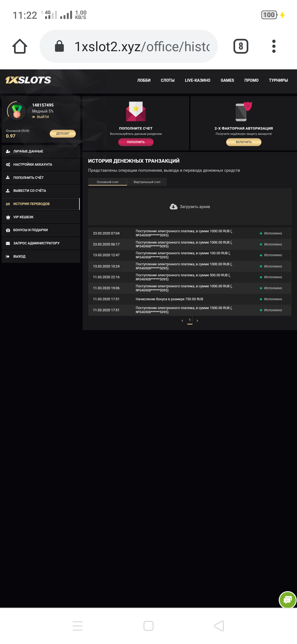Click ИСТОРИЯ ДЕНЕЖНЫХ ТРАНЗАКЦИЙ heading
This screenshot has width=297, height=644.
tap(134, 161)
